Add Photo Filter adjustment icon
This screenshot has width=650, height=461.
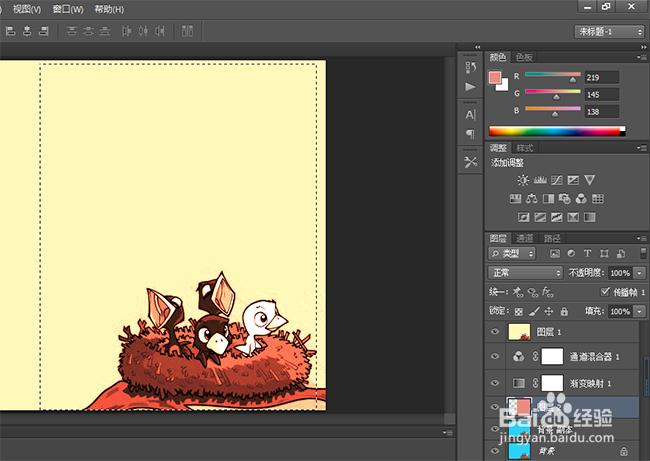pyautogui.click(x=565, y=199)
